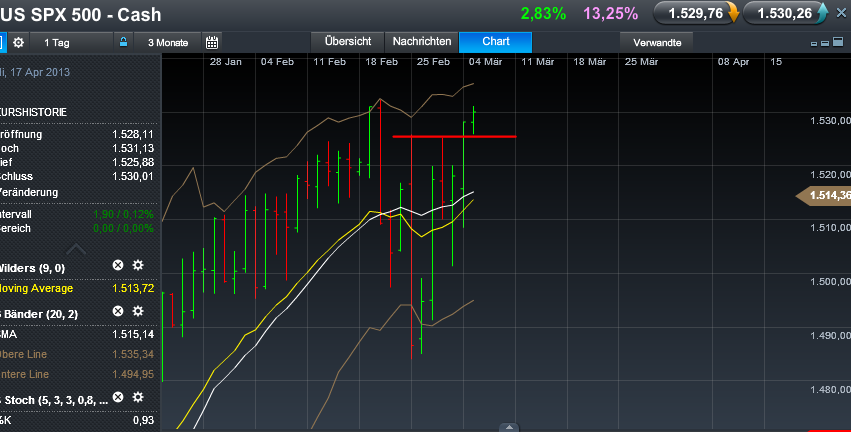This screenshot has width=851, height=432.
Task: Click the 13,25% pink percentage
Action: click(611, 14)
